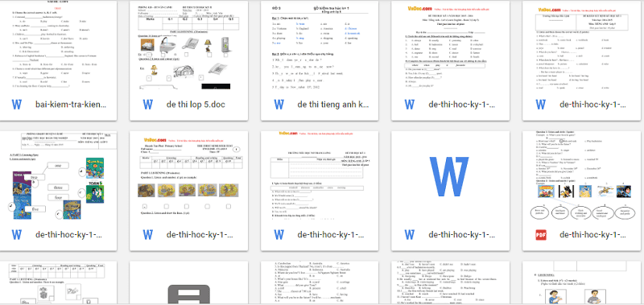644x305 pixels.
Task: Click the red PDF file type icon
Action: pyautogui.click(x=540, y=235)
